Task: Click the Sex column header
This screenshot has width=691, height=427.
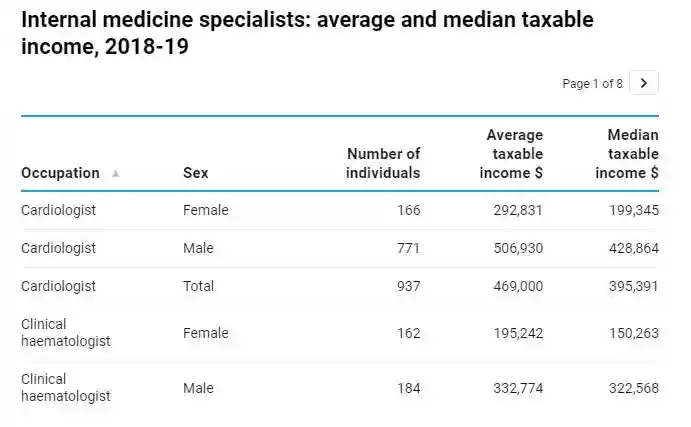Action: 196,173
